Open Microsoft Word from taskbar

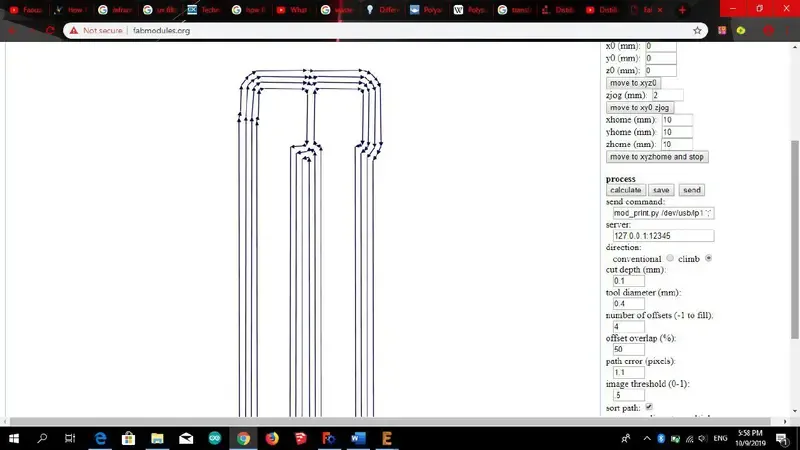(x=358, y=438)
